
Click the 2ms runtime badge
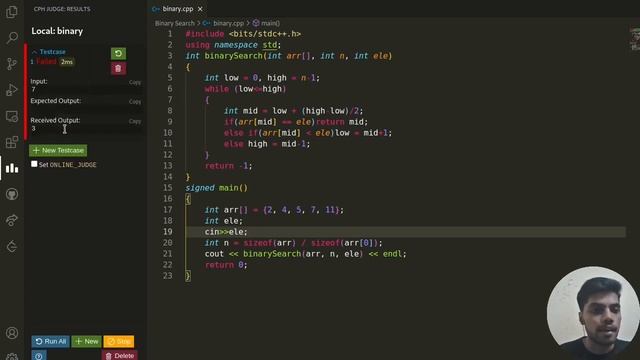click(x=67, y=62)
